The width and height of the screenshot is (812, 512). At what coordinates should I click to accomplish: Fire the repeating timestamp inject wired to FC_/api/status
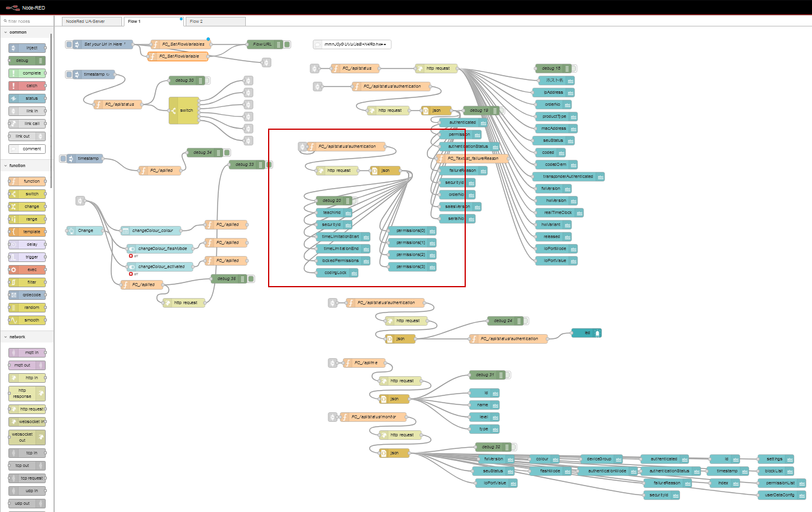click(x=69, y=75)
